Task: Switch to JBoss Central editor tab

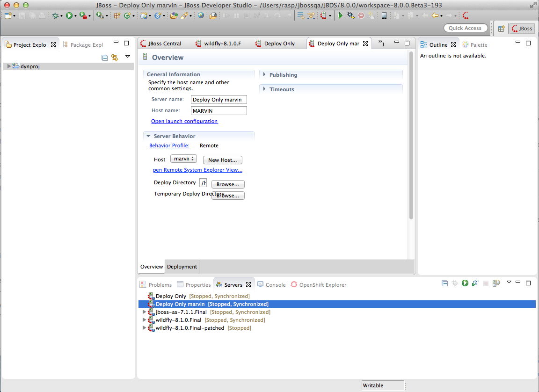Action: point(160,44)
